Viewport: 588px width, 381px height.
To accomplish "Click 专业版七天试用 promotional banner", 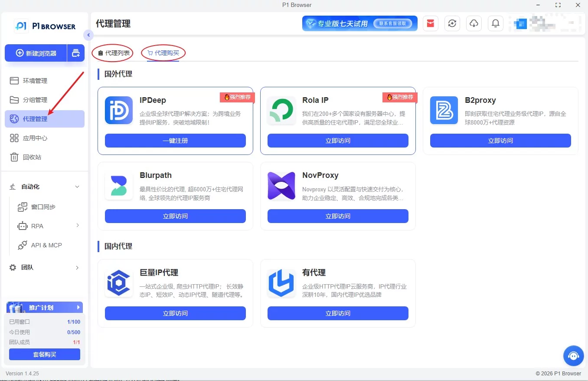I will pyautogui.click(x=360, y=23).
